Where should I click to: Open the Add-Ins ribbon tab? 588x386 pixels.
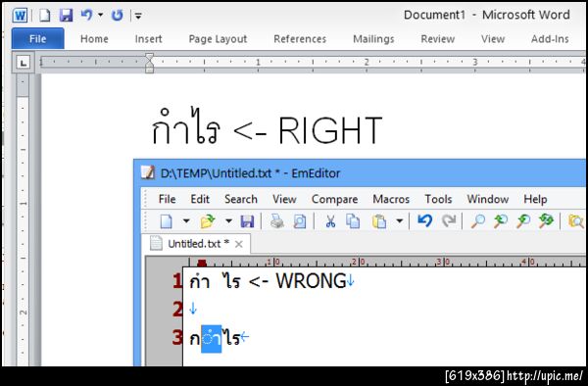coord(550,39)
